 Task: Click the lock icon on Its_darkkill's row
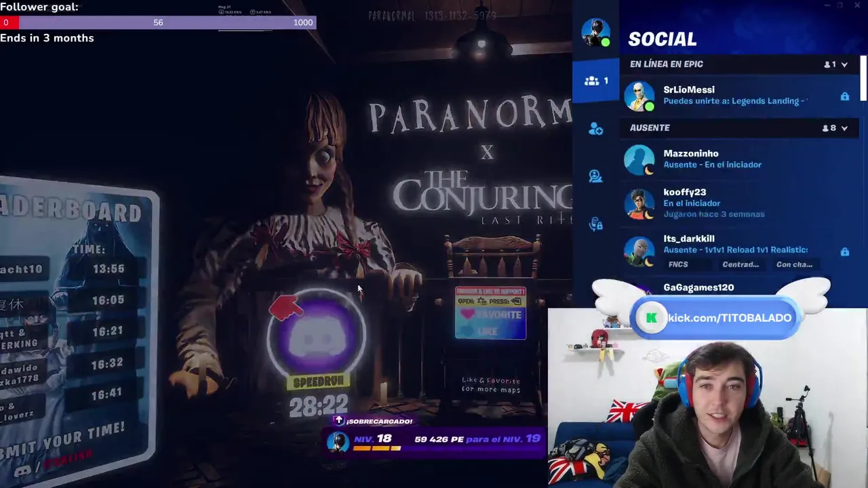pyautogui.click(x=844, y=251)
